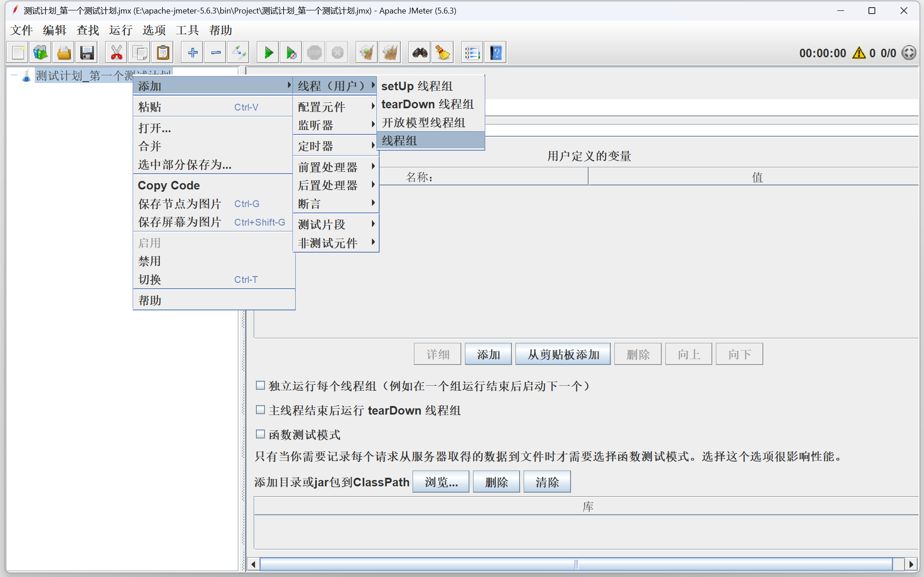Start the test with green play icon
924x577 pixels.
click(x=269, y=53)
